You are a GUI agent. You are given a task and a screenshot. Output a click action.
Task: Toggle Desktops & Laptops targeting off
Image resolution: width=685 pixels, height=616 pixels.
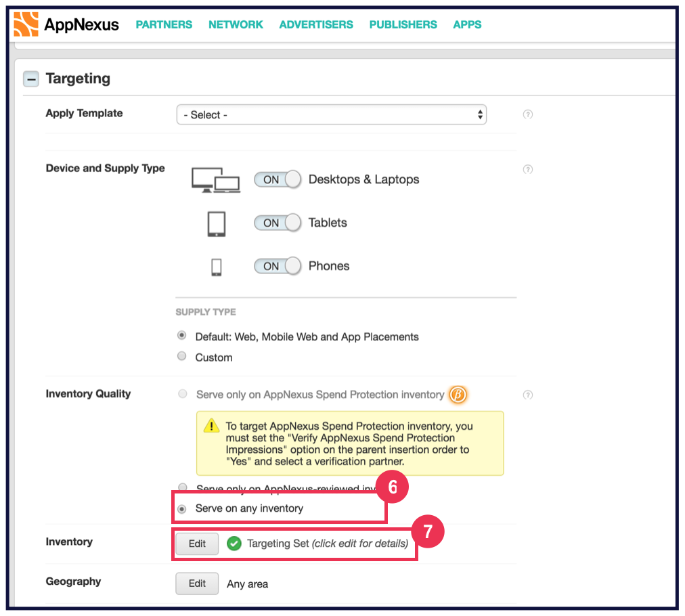point(278,179)
